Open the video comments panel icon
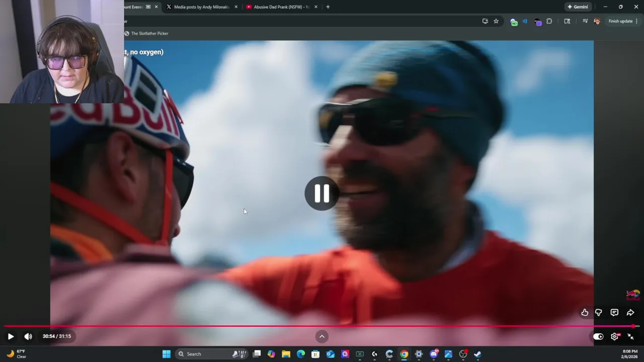Screen dimensions: 644x362 614,313
